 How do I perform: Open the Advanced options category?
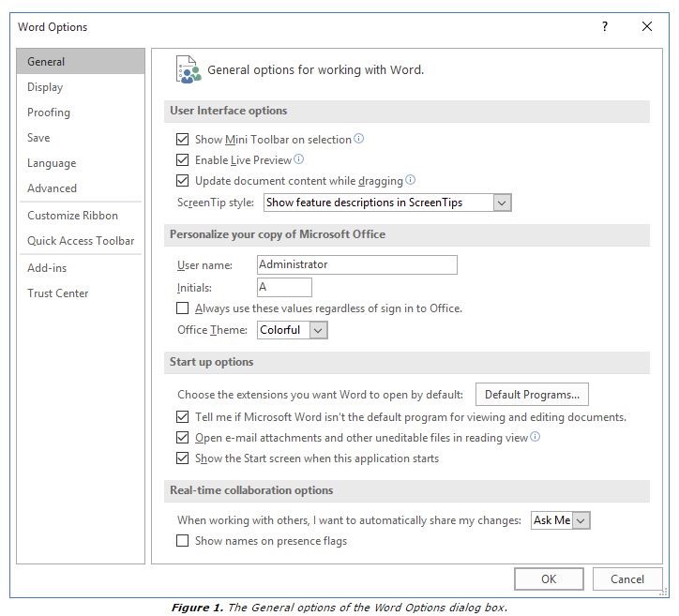pyautogui.click(x=53, y=188)
